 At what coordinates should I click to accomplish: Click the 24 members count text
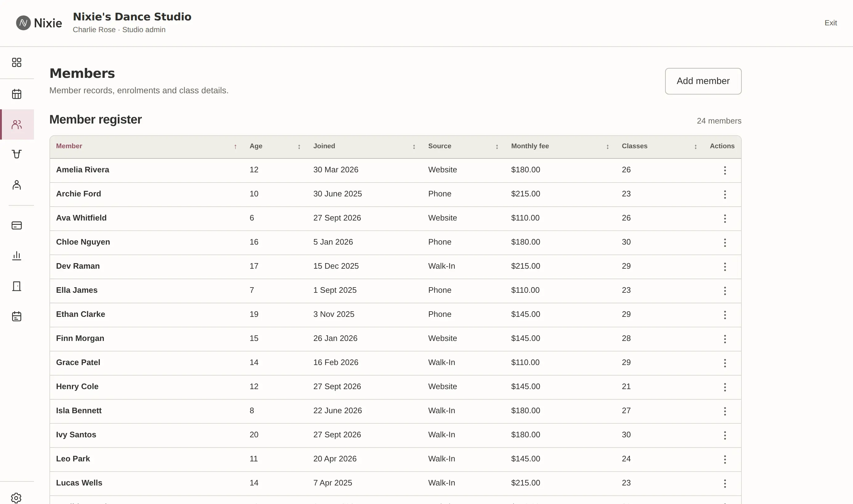pos(719,121)
